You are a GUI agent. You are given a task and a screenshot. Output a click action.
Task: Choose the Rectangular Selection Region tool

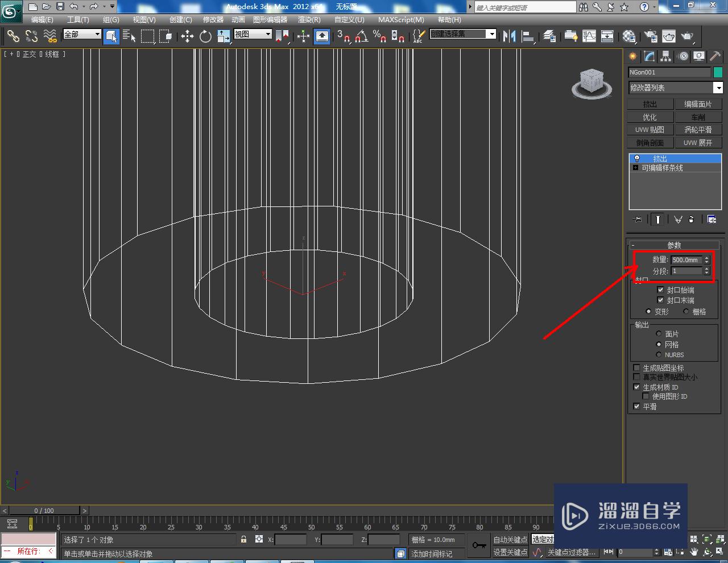click(147, 36)
